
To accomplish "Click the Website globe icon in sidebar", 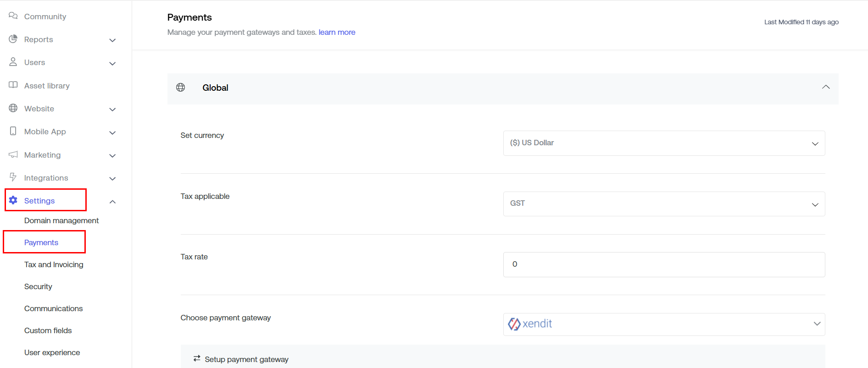I will [x=13, y=108].
